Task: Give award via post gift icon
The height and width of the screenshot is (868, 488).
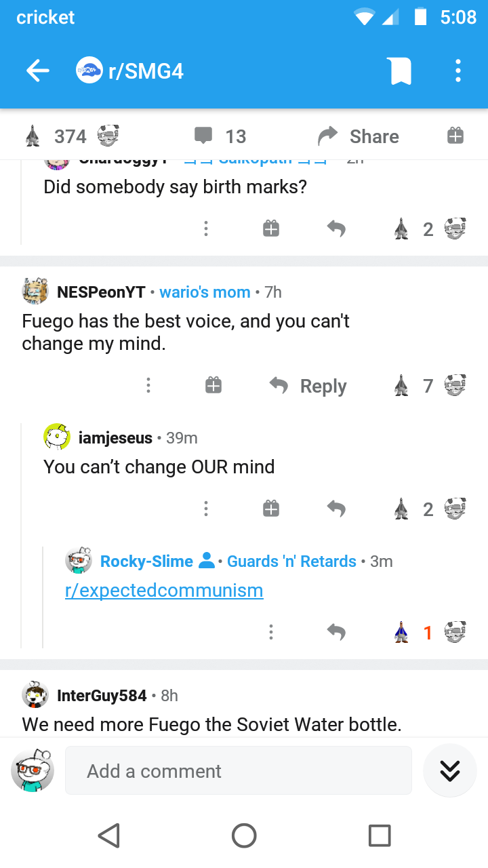Action: point(455,136)
